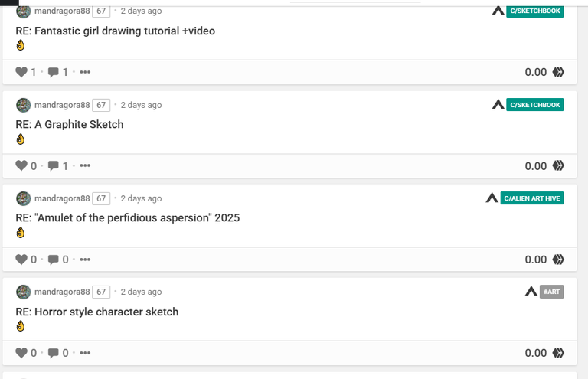
Task: Like the Fantastic girl drawing tutorial reply
Action: (21, 72)
